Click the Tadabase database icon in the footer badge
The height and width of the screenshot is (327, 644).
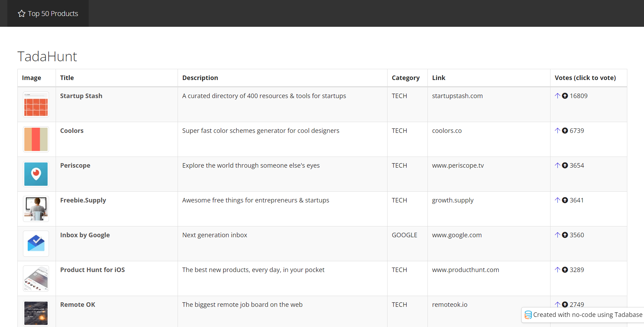[x=528, y=315]
